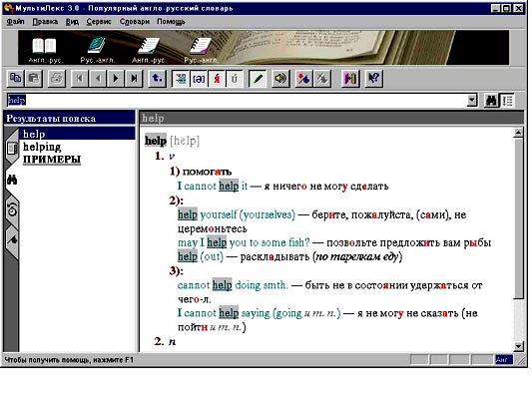Select helping in search results

point(42,147)
